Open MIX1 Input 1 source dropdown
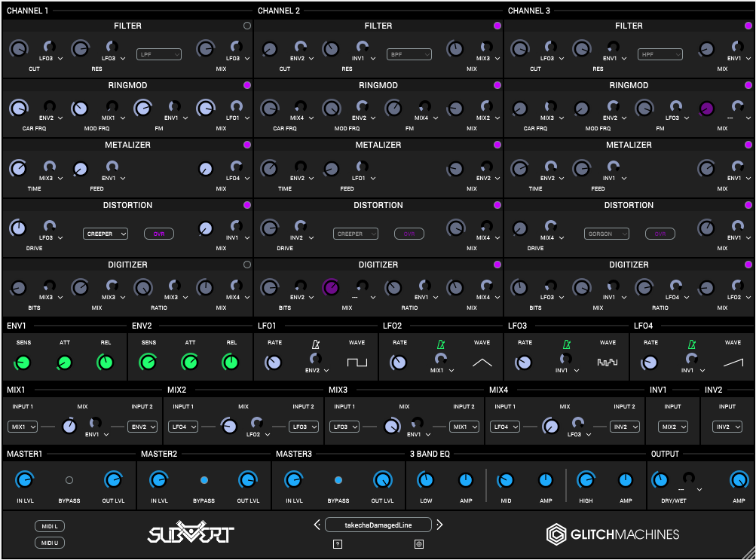Screen dimensions: 756x560 (x=23, y=427)
